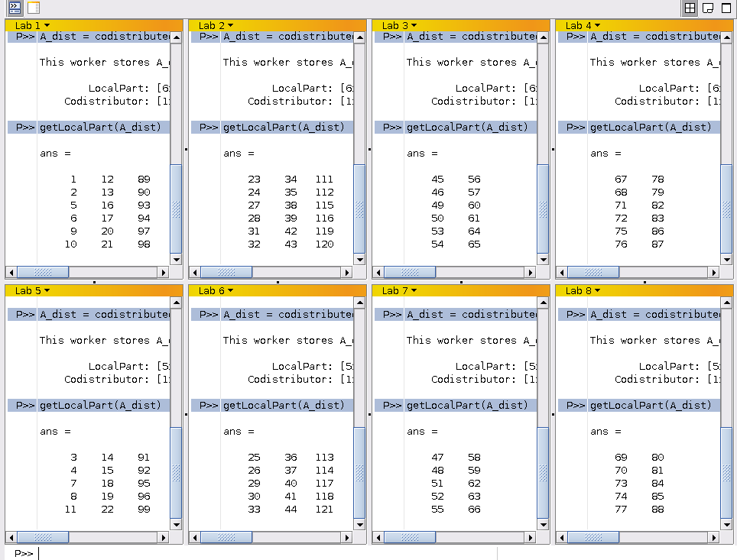Click 'ans =' output in Lab 5

point(56,432)
